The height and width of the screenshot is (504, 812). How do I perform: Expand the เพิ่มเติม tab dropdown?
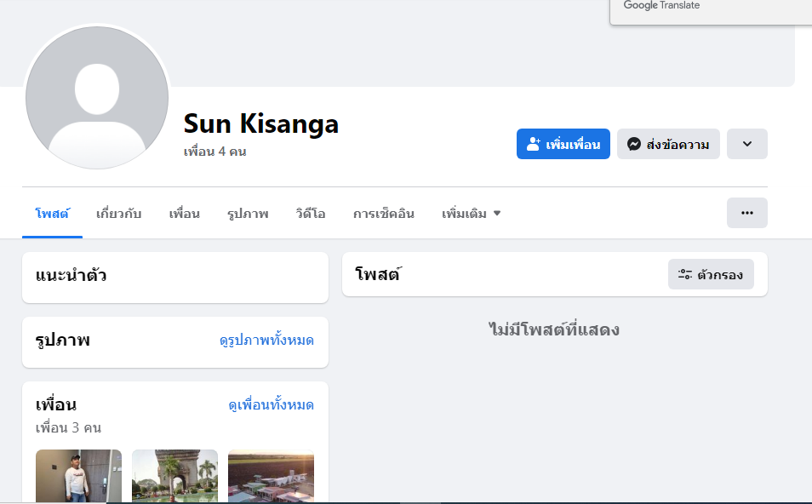[471, 214]
